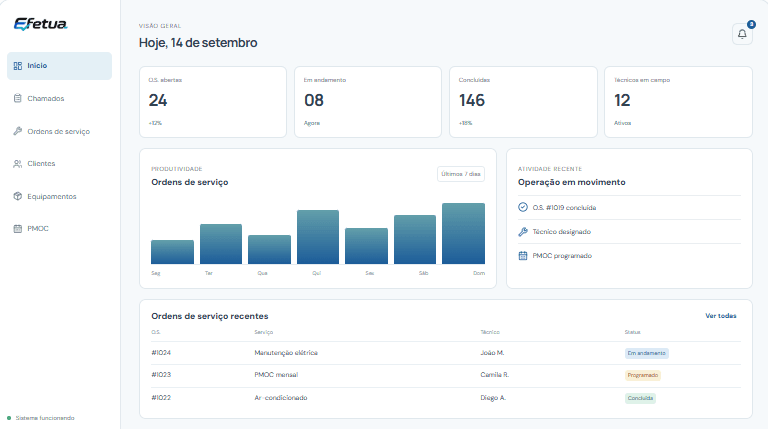Click the Sex bar in the chart

(366, 246)
